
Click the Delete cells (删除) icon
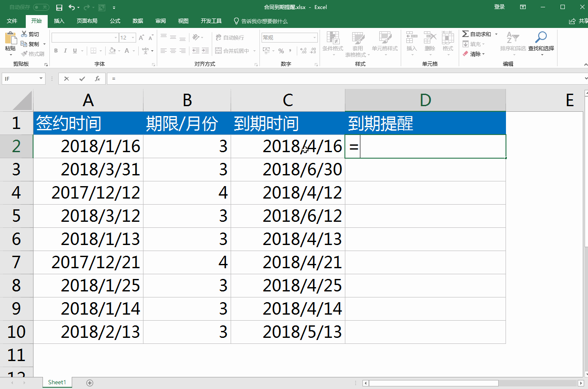coord(430,38)
